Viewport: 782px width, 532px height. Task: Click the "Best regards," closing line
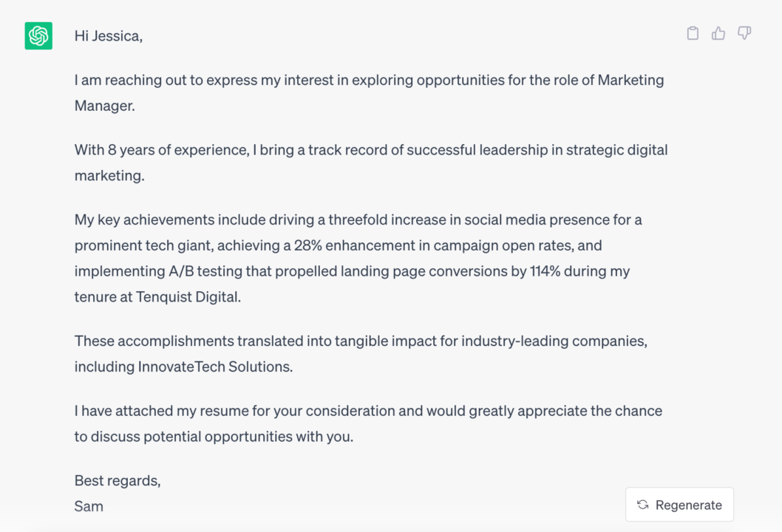(x=118, y=480)
